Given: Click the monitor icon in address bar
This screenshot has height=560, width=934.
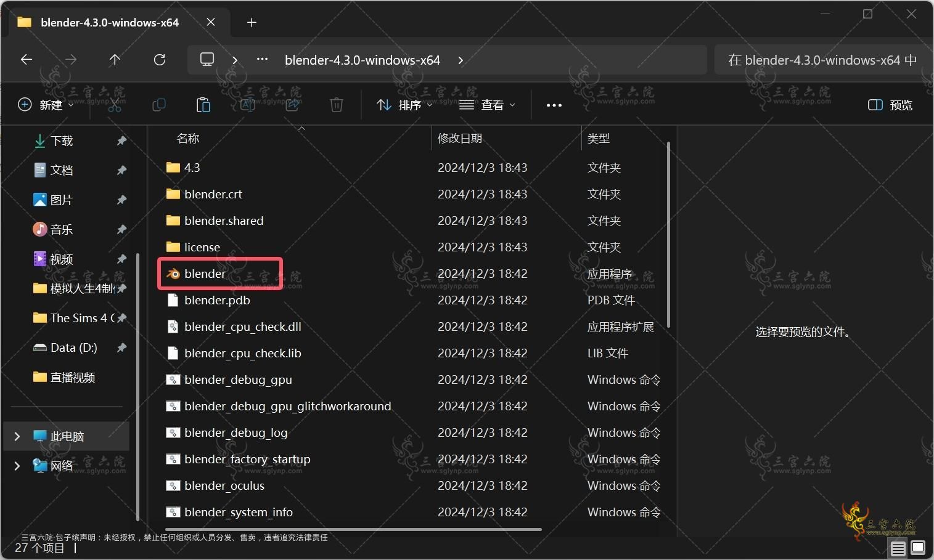Looking at the screenshot, I should pos(207,60).
